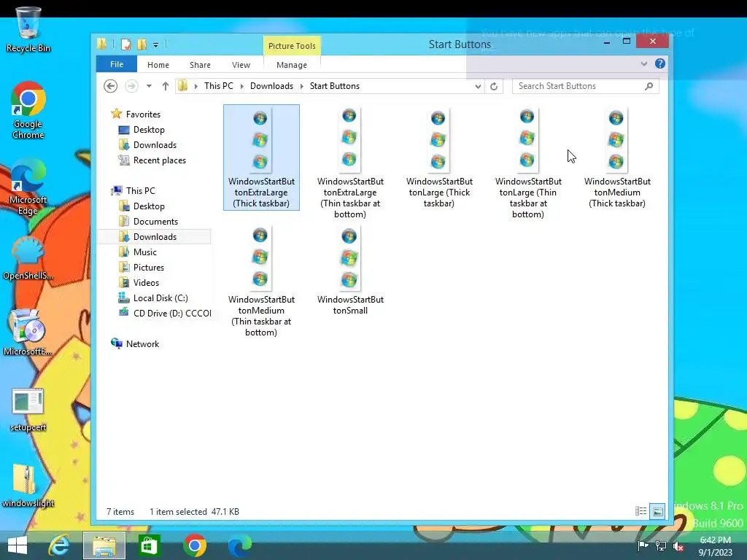Open the Customize Quick Access Toolbar dropdown
Image resolution: width=747 pixels, height=560 pixels.
(x=156, y=45)
